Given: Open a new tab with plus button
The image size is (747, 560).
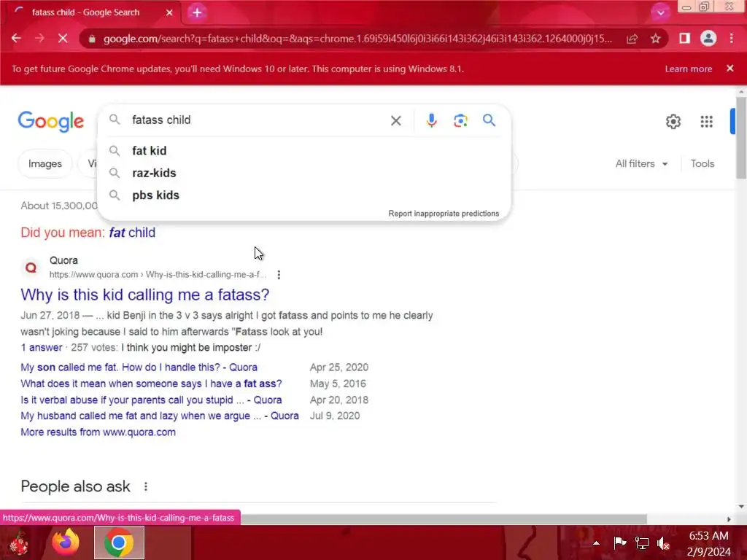Looking at the screenshot, I should [x=197, y=12].
